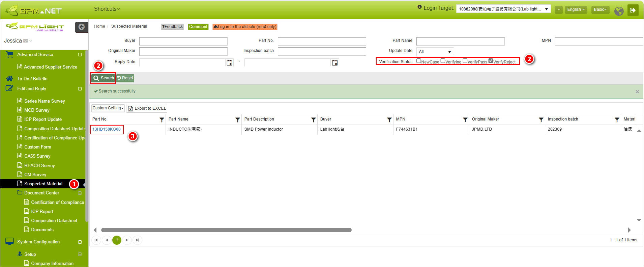
Task: Click the Export to EXCEL button
Action: (x=147, y=108)
